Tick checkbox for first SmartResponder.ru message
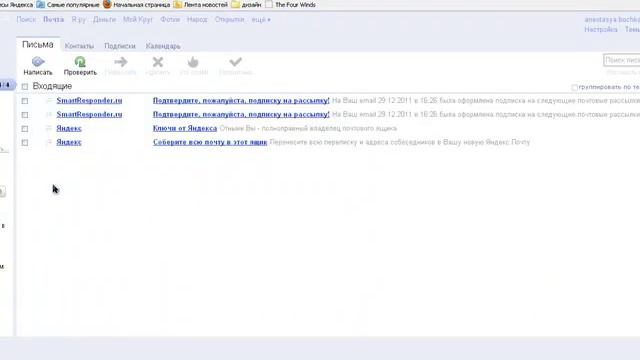Screen dimensions: 640x360 (25, 101)
